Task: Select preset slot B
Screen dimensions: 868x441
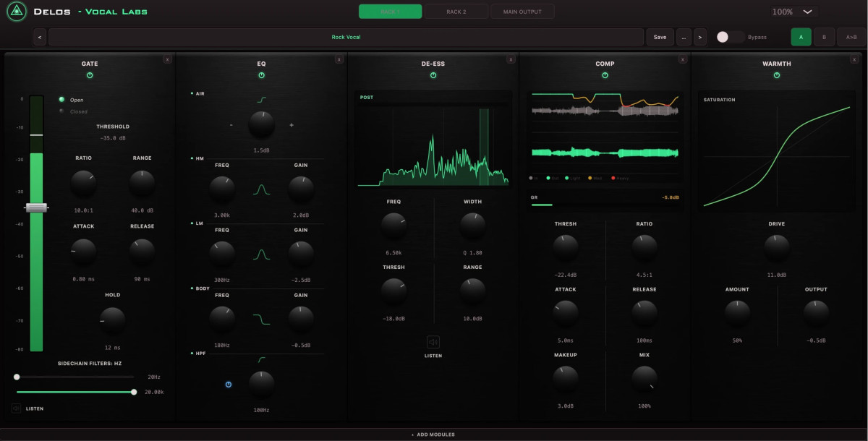Action: coord(824,37)
